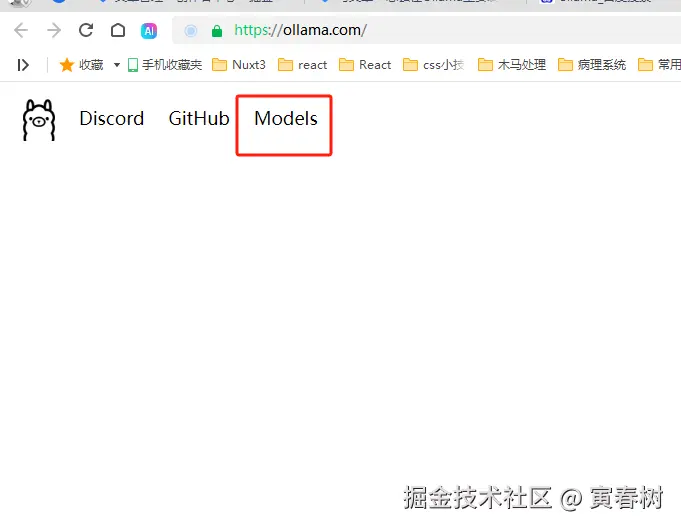Open the Models link
681x529 pixels.
click(x=286, y=119)
